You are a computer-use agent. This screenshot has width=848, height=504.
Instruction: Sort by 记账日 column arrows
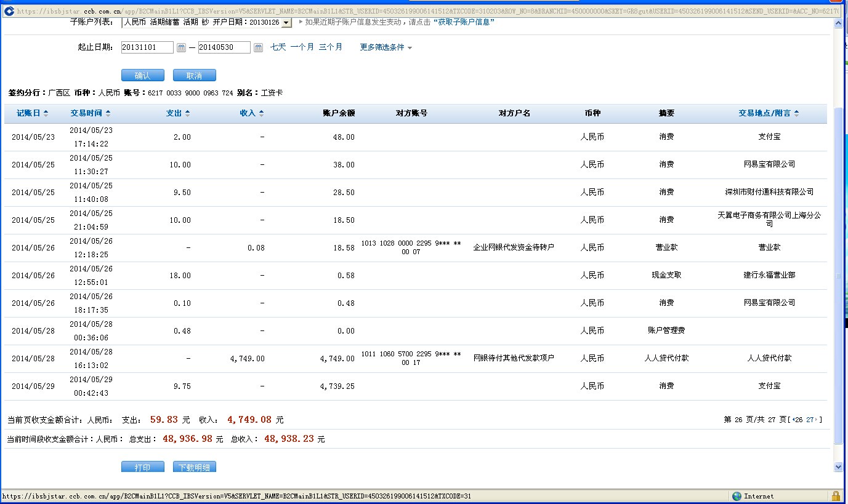coord(33,113)
